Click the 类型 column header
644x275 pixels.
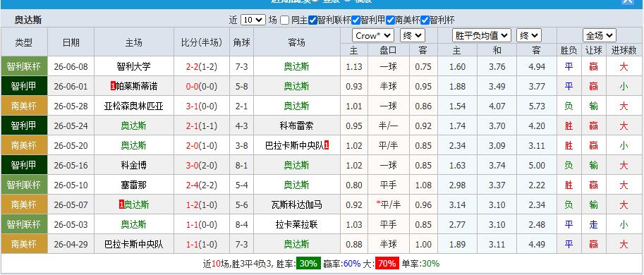pos(24,42)
